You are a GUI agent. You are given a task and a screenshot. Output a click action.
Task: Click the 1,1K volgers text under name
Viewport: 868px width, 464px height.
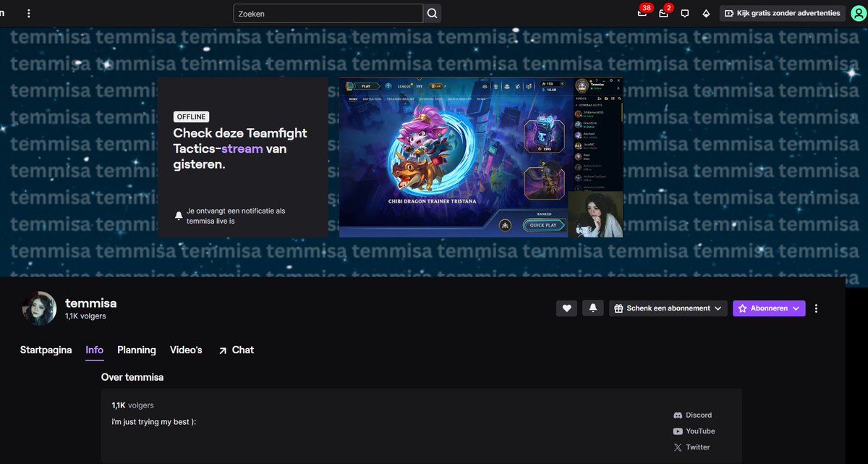pos(85,316)
